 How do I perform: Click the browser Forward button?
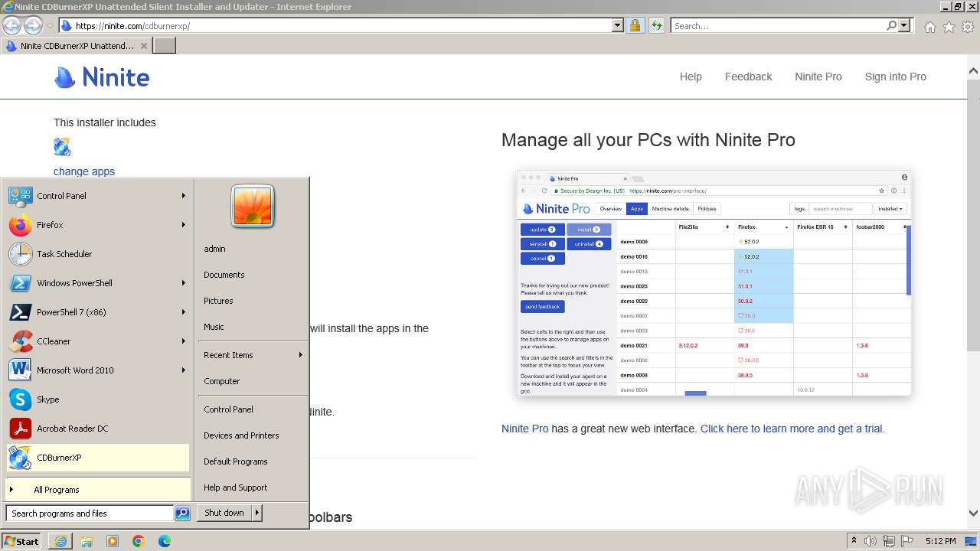point(33,26)
